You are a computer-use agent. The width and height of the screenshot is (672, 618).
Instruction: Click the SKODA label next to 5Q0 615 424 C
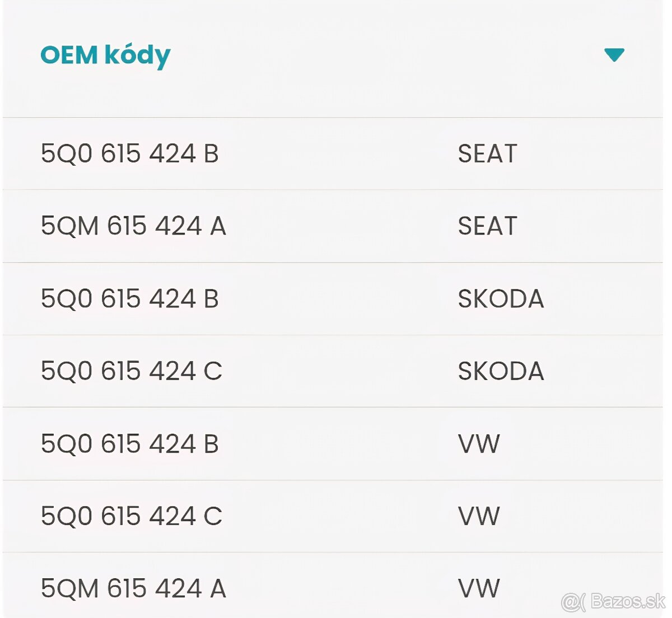(x=500, y=370)
